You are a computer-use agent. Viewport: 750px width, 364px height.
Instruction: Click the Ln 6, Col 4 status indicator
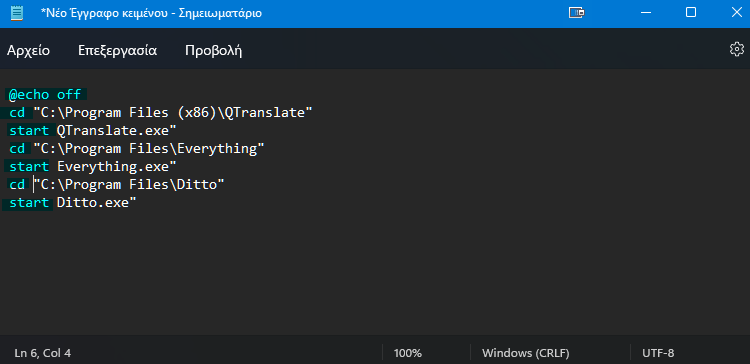point(43,353)
